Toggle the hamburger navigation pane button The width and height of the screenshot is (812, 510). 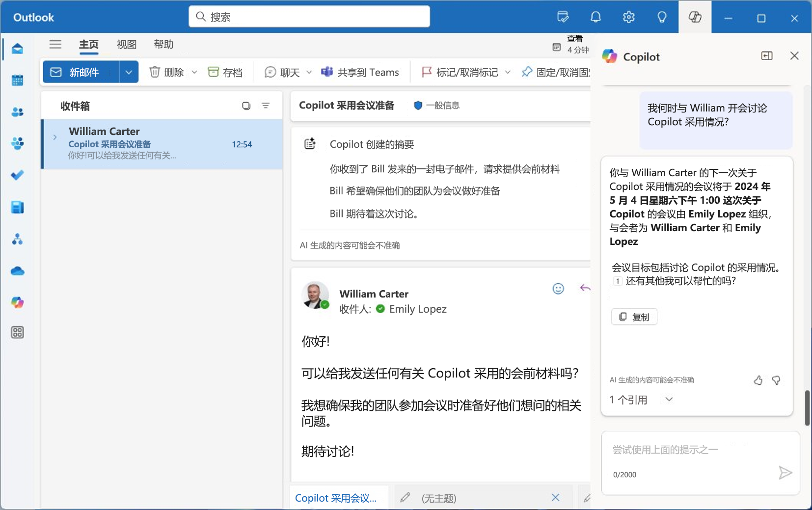pos(55,44)
